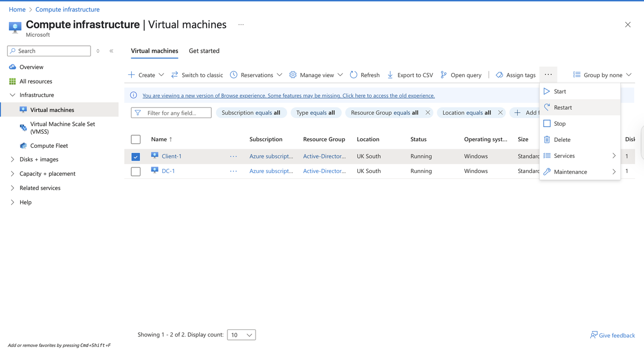Open the Create dropdown arrow

tap(162, 75)
